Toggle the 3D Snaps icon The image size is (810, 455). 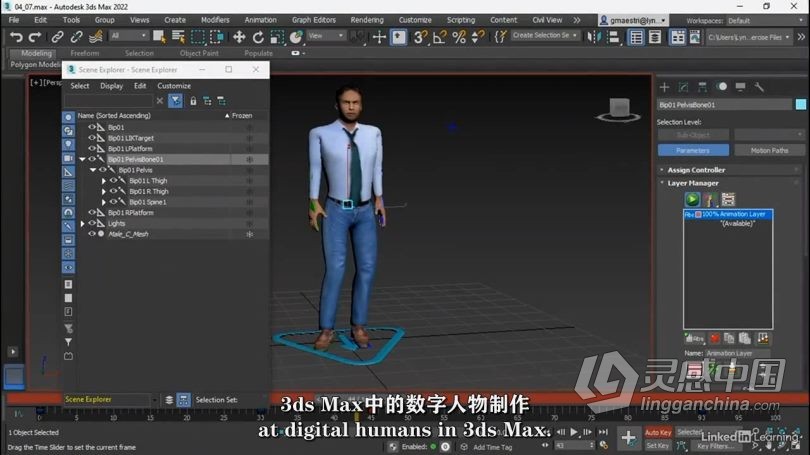pyautogui.click(x=420, y=37)
